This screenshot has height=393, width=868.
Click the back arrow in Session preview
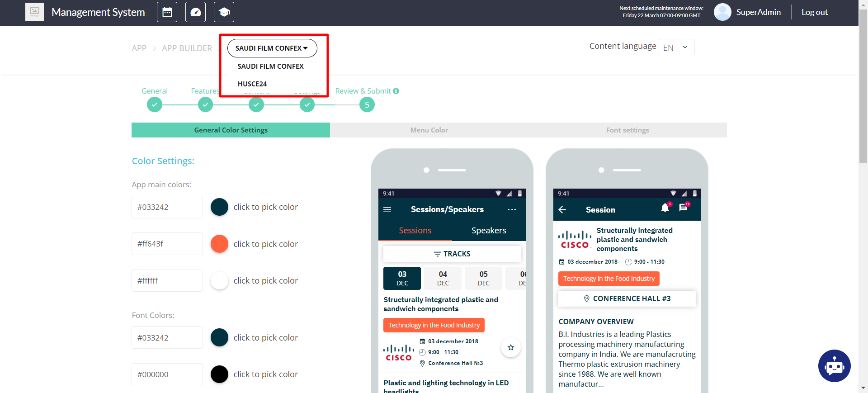(x=562, y=210)
